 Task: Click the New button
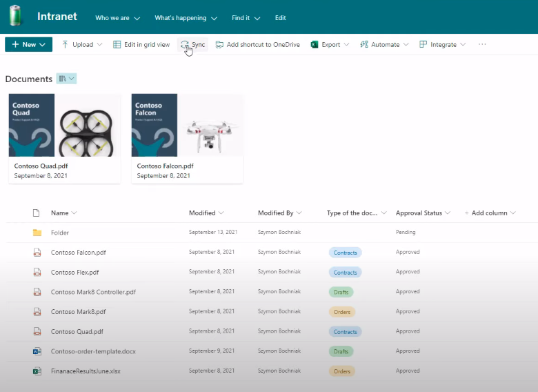pyautogui.click(x=28, y=45)
